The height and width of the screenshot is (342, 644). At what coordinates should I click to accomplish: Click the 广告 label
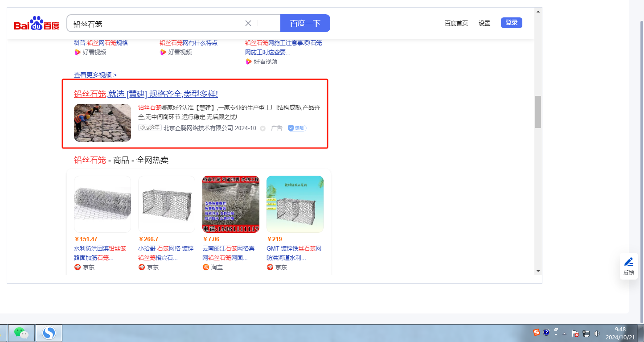click(277, 128)
